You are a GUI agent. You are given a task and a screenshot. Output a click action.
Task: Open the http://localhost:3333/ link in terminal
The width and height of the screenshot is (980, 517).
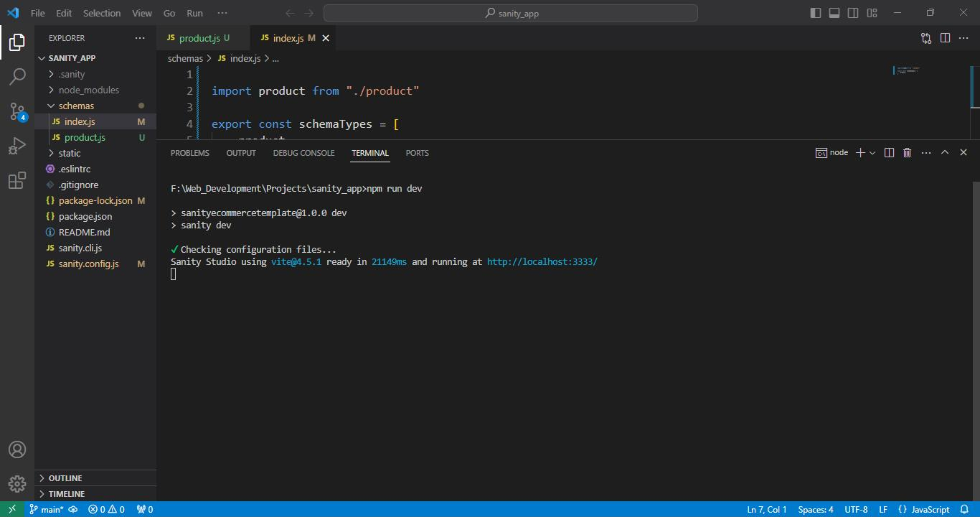point(542,262)
